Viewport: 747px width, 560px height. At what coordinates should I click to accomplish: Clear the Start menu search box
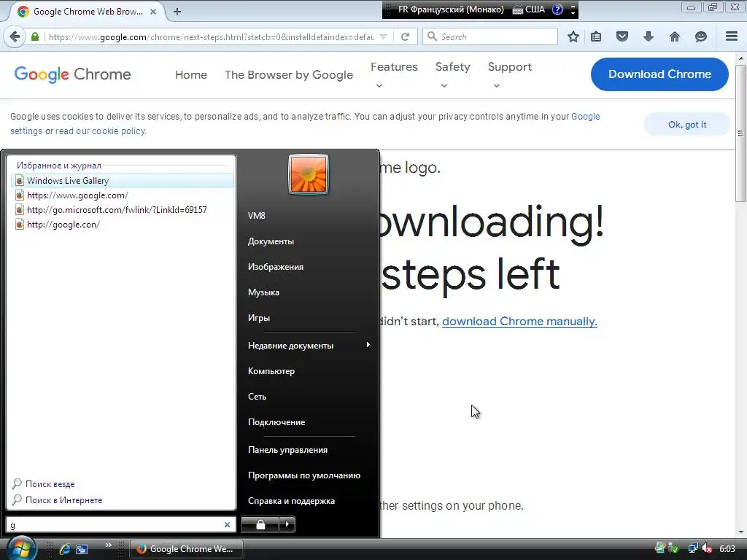228,525
